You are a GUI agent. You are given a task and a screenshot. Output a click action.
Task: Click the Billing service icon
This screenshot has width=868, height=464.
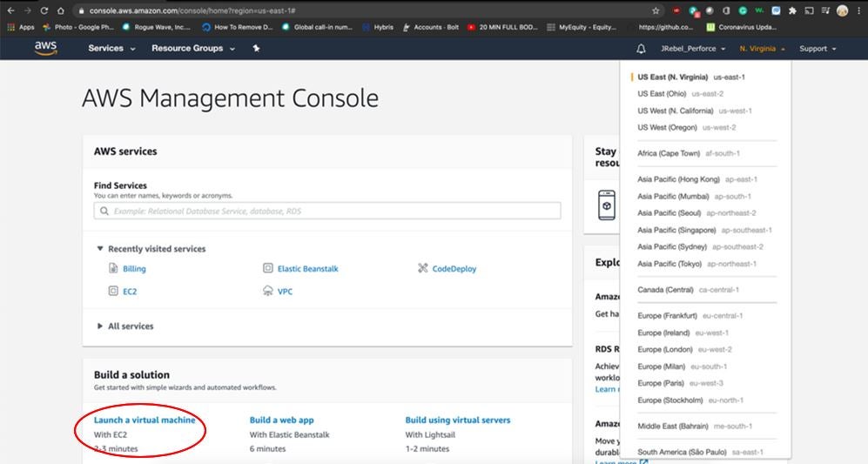tap(113, 268)
